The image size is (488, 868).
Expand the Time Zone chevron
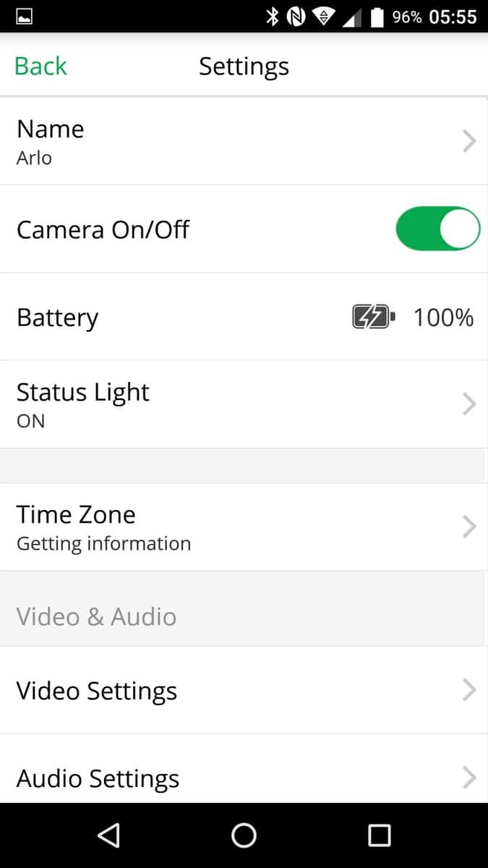tap(468, 527)
